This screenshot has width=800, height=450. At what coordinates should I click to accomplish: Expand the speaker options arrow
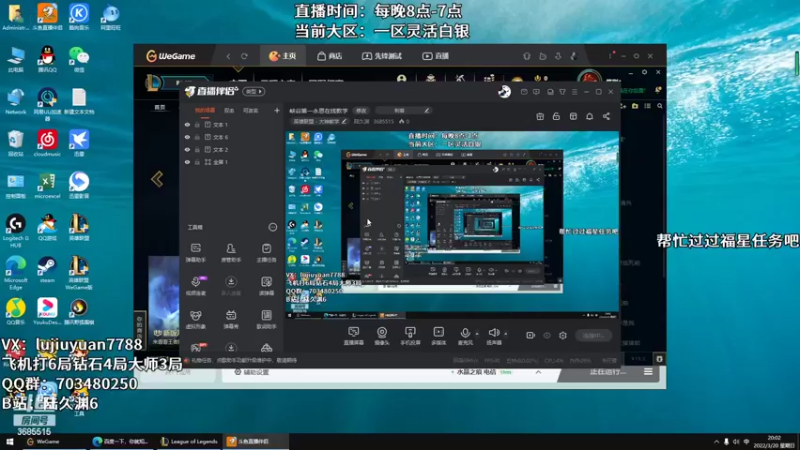point(506,334)
